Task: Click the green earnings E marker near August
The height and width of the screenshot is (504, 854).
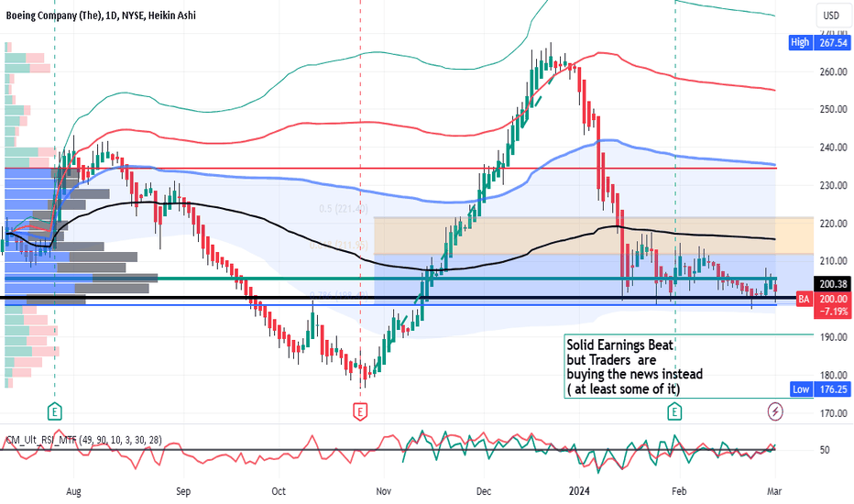Action: (x=54, y=411)
